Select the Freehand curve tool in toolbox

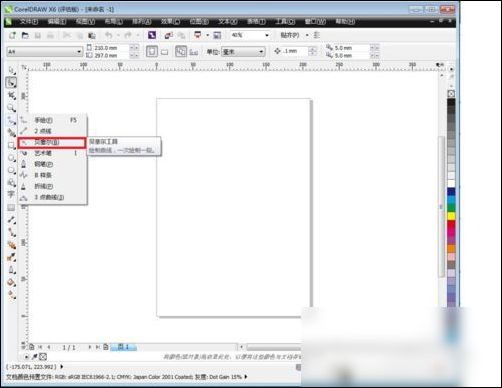tap(11, 120)
